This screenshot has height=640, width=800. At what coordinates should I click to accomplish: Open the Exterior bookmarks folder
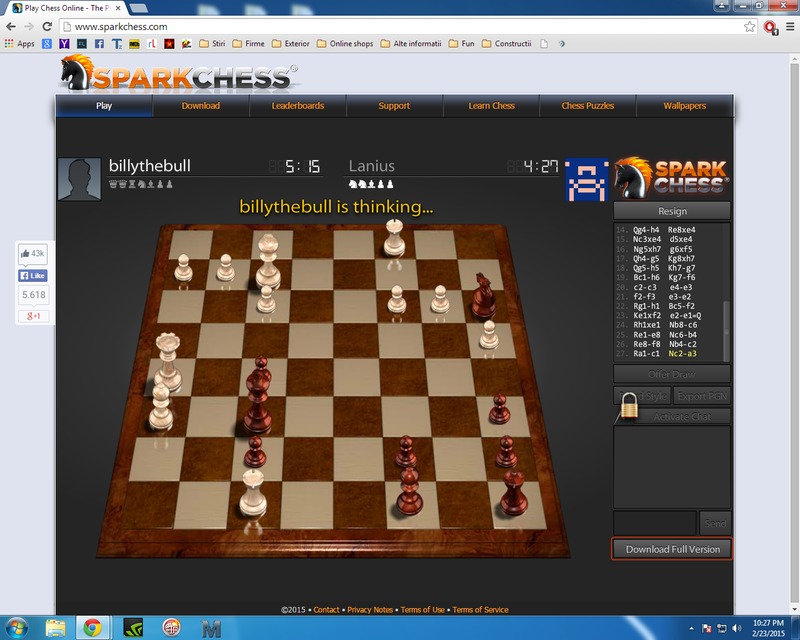click(291, 44)
